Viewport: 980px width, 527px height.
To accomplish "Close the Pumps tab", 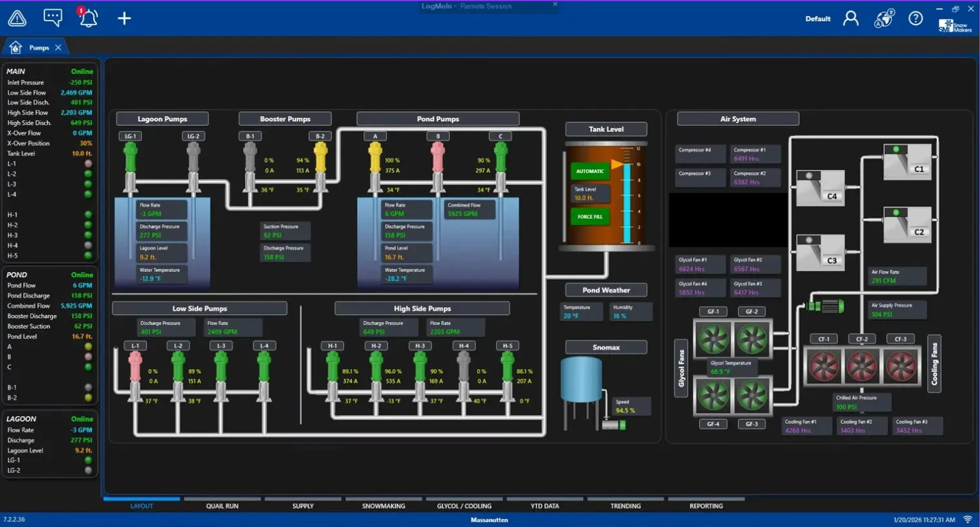I will (58, 47).
